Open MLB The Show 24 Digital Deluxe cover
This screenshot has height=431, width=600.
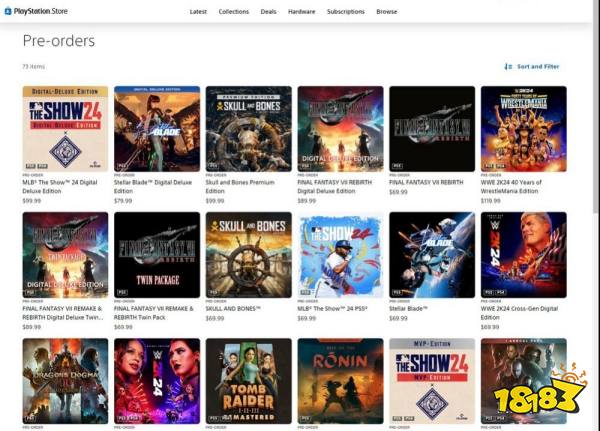65,129
